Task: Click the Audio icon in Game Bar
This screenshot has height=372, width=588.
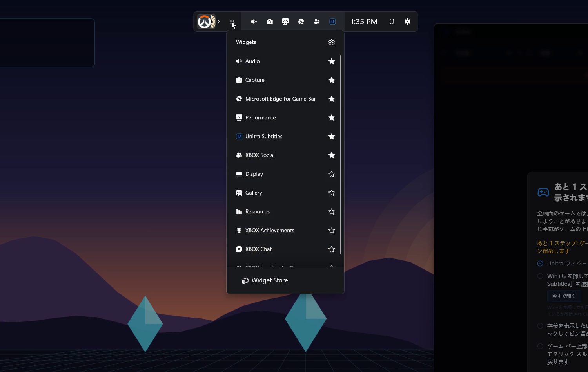Action: (254, 22)
